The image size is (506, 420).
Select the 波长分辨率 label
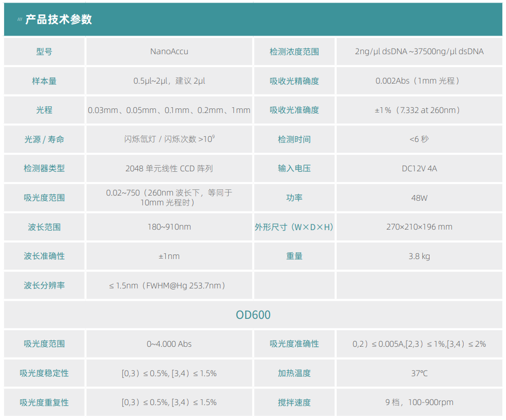tap(44, 285)
